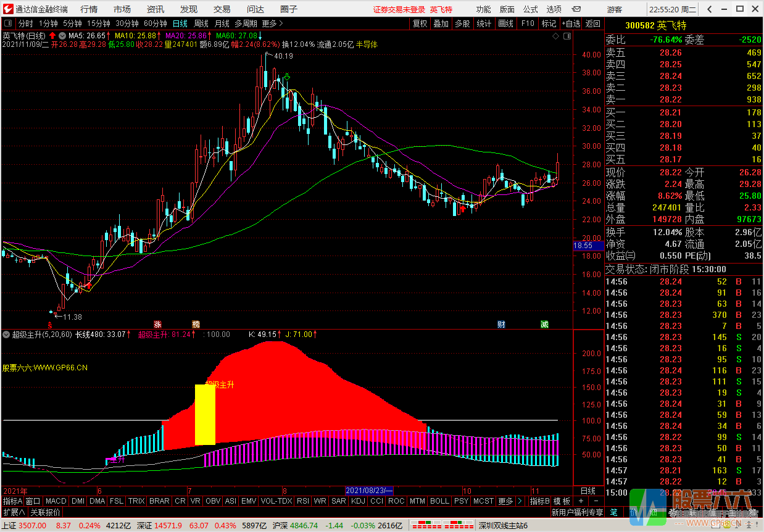The width and height of the screenshot is (764, 532).
Task: Open the F10 company info
Action: click(528, 23)
